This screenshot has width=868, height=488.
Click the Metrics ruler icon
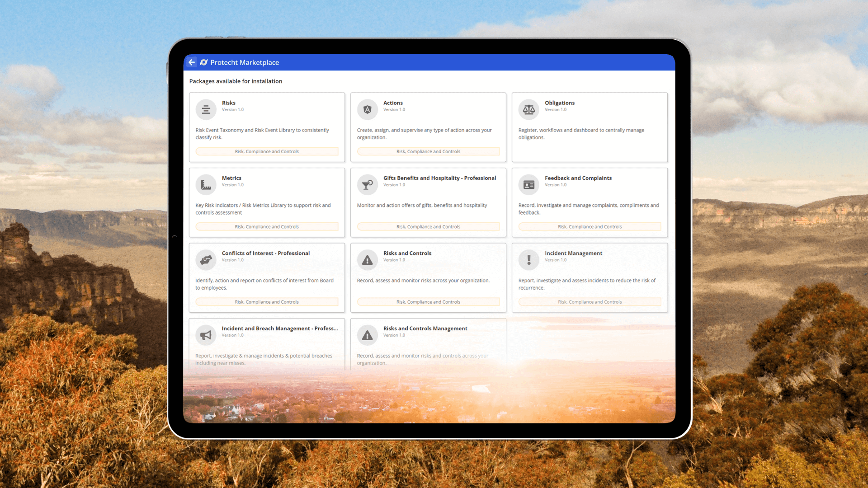(x=206, y=184)
